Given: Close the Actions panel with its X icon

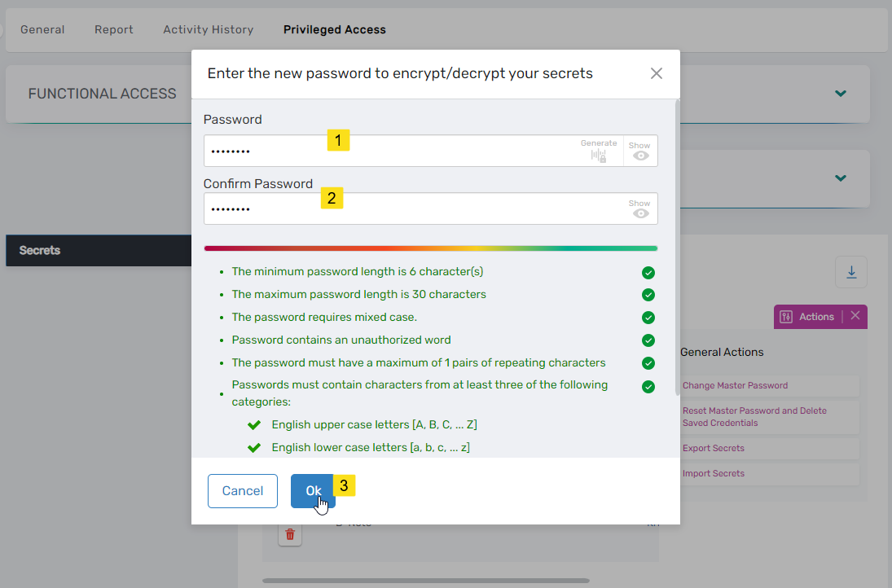Looking at the screenshot, I should 854,317.
